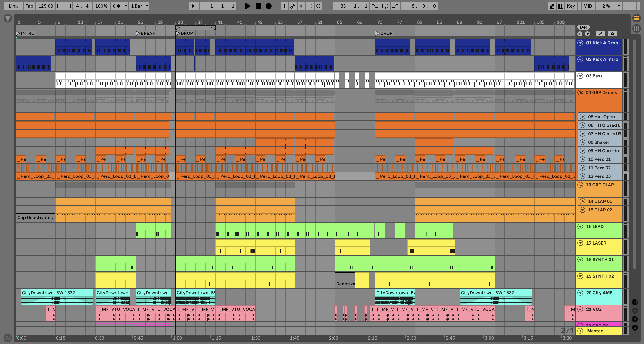
Task: Toggle the Automation Mode button
Action: pyautogui.click(x=600, y=34)
